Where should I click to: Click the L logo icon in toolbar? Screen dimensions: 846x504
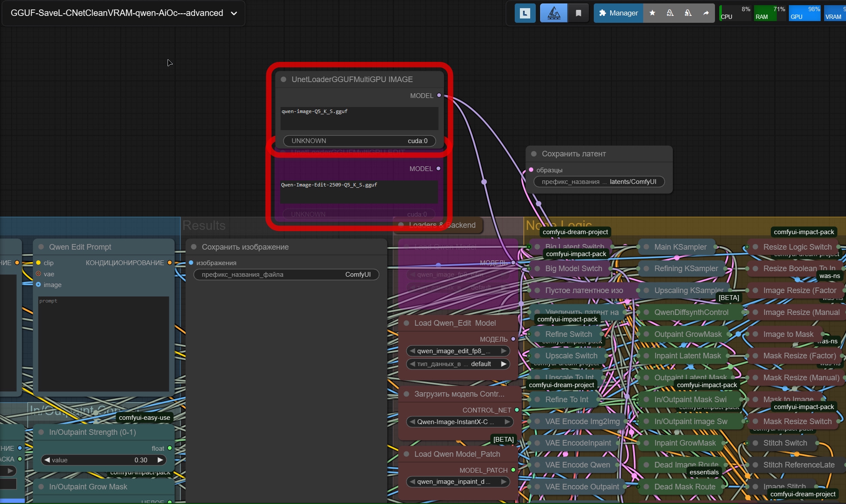(x=525, y=13)
